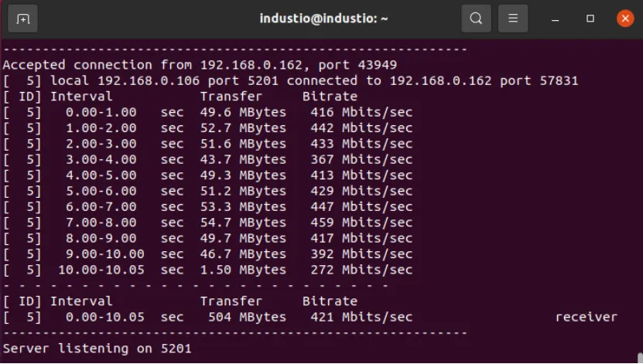
Task: Click the 504 MBytes total transfer value
Action: point(247,317)
